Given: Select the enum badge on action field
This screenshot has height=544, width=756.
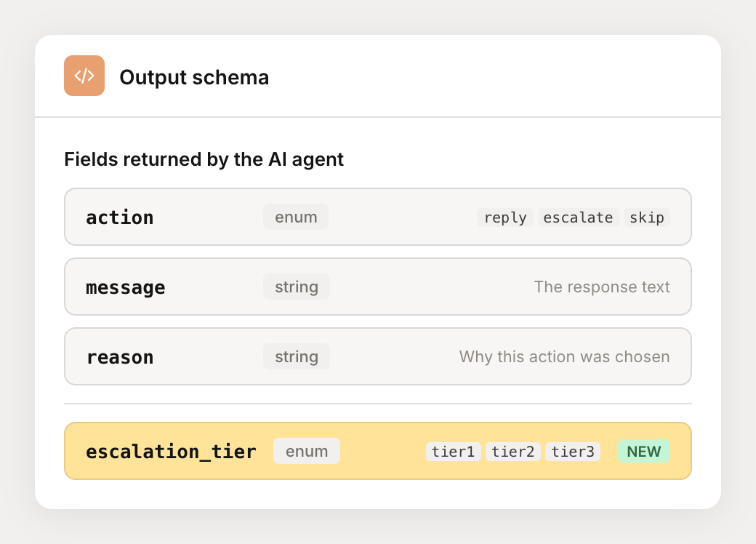Looking at the screenshot, I should tap(296, 217).
